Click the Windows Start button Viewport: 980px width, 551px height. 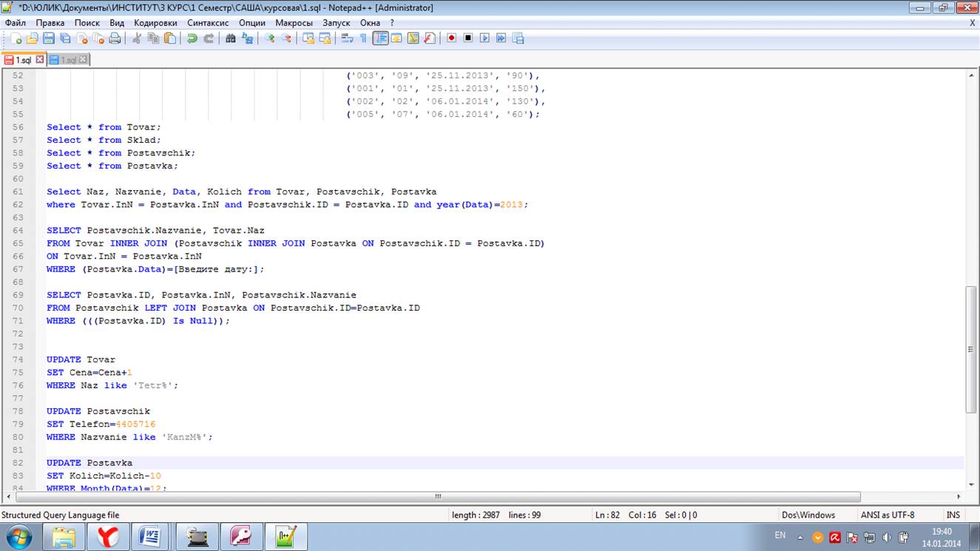click(x=18, y=536)
